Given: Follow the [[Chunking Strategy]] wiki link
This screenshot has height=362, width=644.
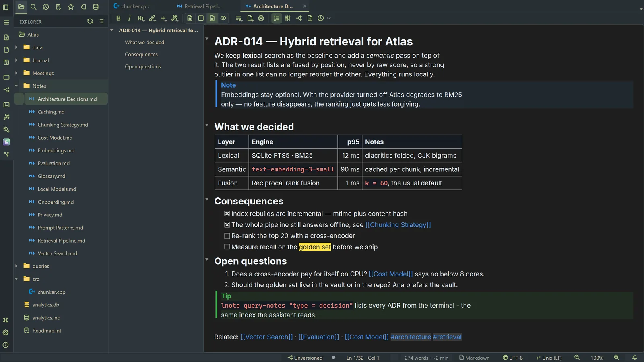Looking at the screenshot, I should click(398, 225).
